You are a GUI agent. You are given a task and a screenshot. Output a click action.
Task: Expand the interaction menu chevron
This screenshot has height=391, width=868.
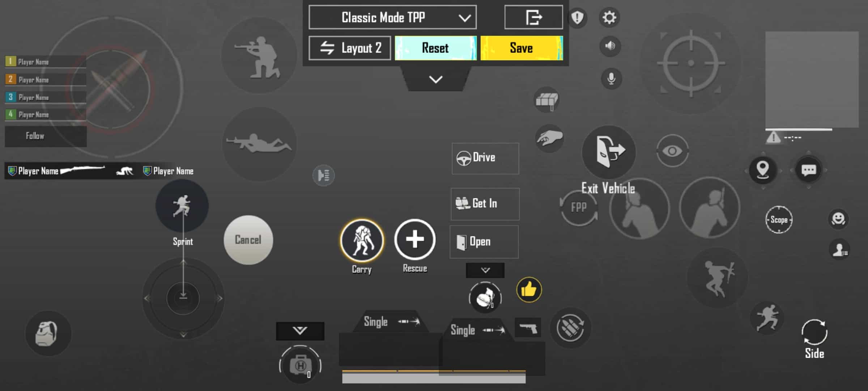(484, 270)
